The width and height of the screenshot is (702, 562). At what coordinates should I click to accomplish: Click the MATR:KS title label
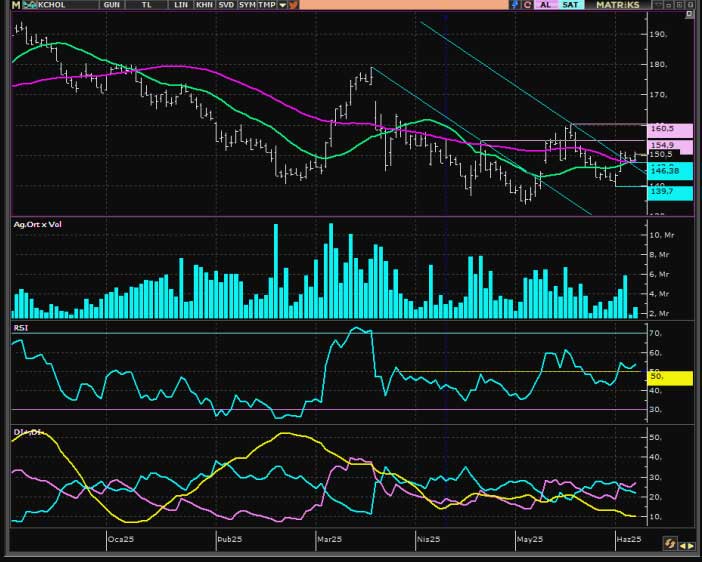[618, 5]
